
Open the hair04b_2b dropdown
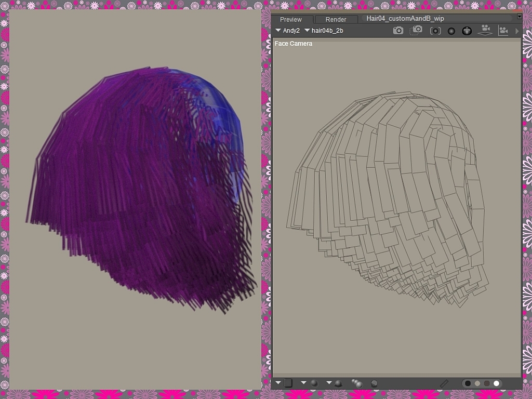tap(307, 30)
